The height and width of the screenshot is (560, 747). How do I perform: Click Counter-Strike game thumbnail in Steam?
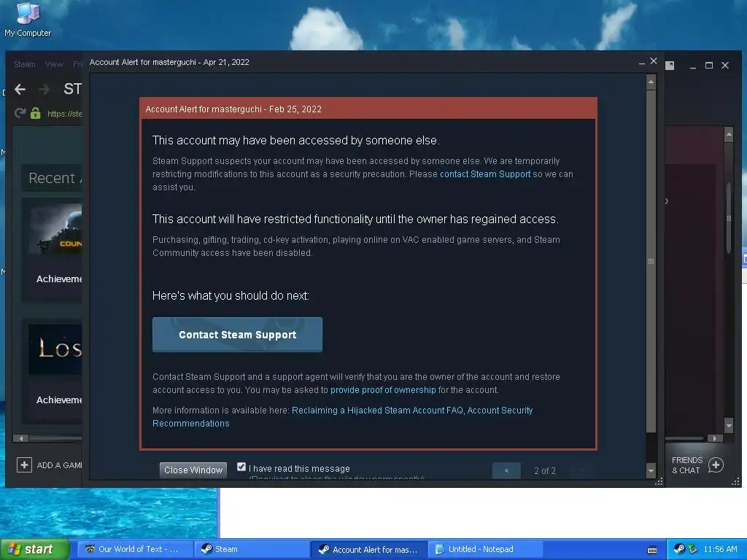click(56, 229)
